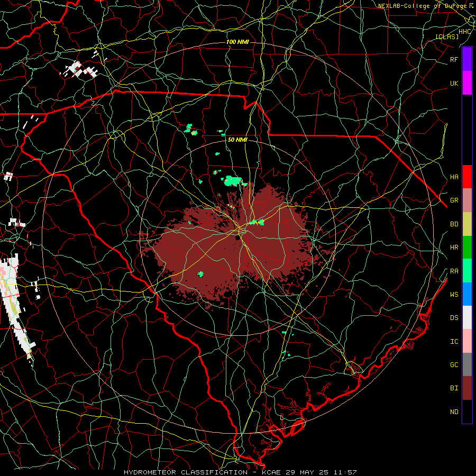Click the IC pink legend swatch

pyautogui.click(x=467, y=341)
